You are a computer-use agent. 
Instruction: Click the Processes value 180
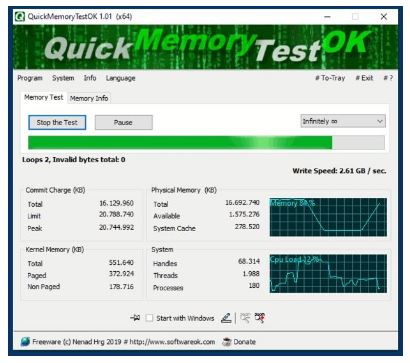254,286
